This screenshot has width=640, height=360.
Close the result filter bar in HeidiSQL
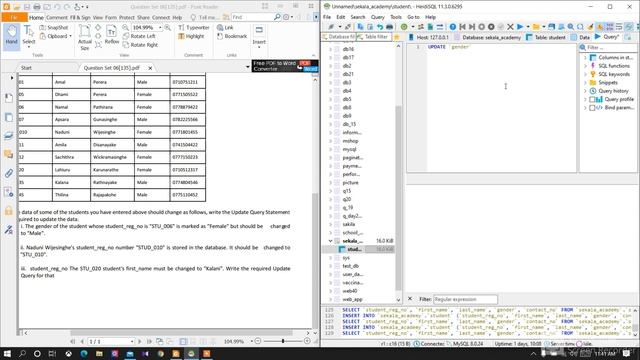coord(410,299)
